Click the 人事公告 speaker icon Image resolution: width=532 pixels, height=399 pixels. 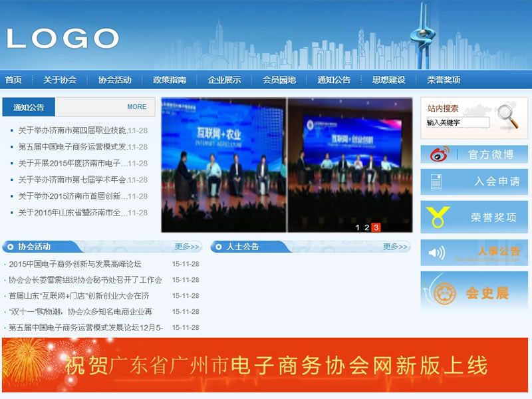coord(437,253)
